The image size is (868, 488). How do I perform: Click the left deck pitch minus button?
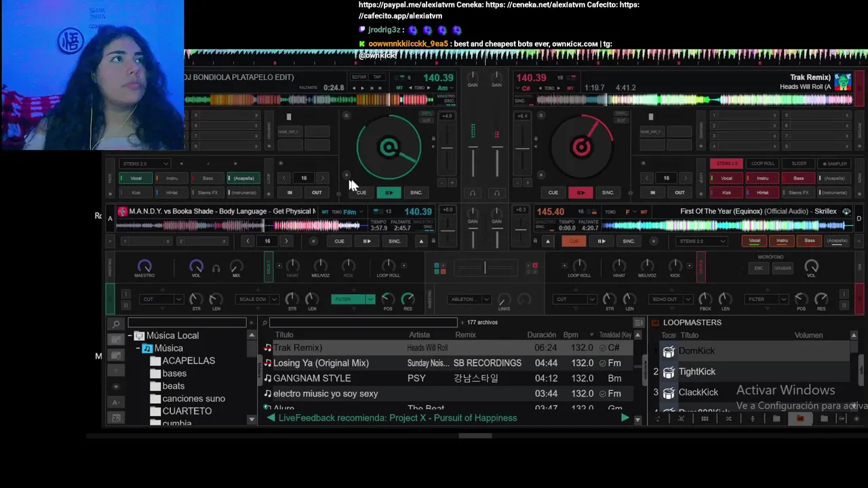pos(441,183)
